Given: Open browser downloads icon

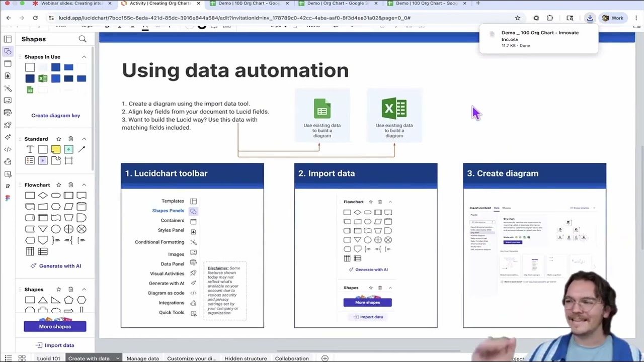Looking at the screenshot, I should tap(590, 18).
